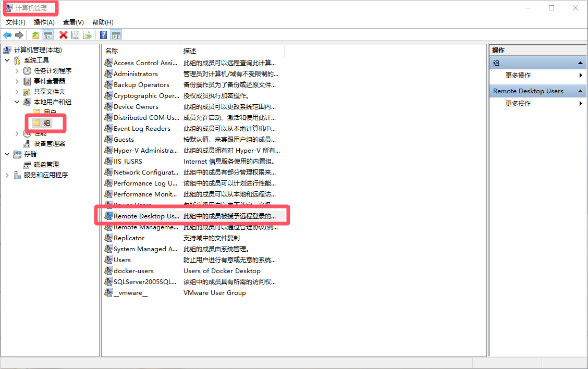Click the 设备管理器 icon

(x=27, y=144)
